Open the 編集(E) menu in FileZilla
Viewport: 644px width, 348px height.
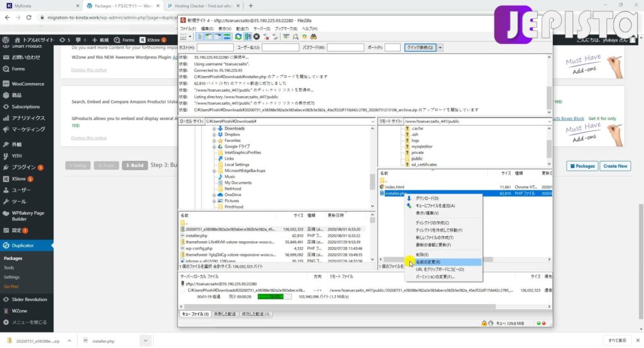(x=206, y=29)
